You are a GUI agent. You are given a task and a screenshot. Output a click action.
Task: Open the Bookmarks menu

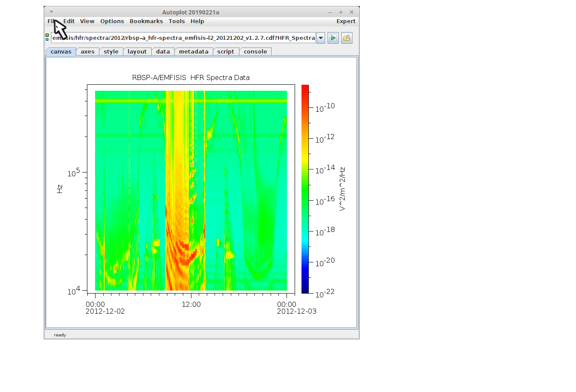(146, 21)
